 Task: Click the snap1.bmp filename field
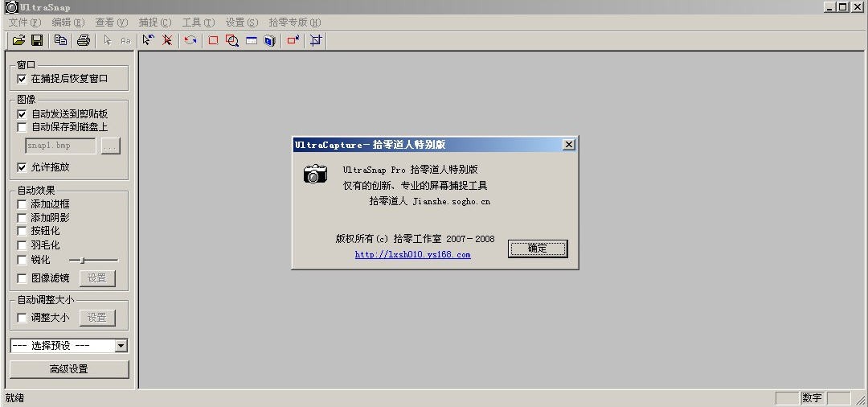coord(61,146)
